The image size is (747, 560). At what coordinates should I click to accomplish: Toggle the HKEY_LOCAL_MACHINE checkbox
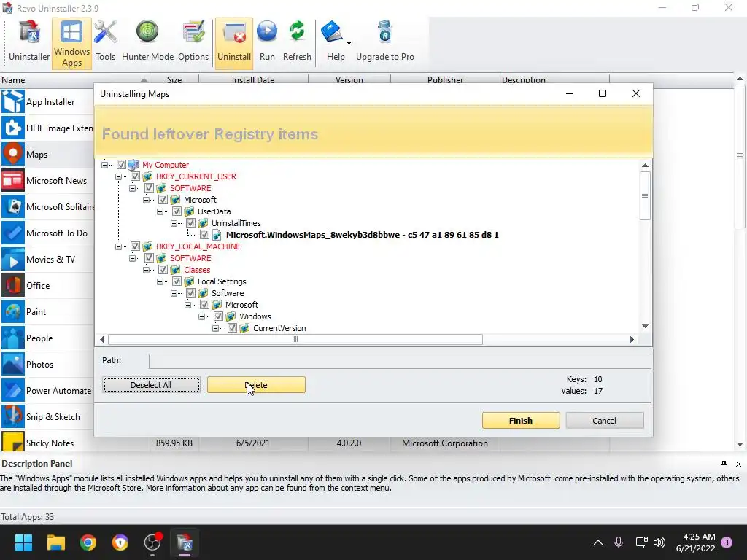click(135, 246)
